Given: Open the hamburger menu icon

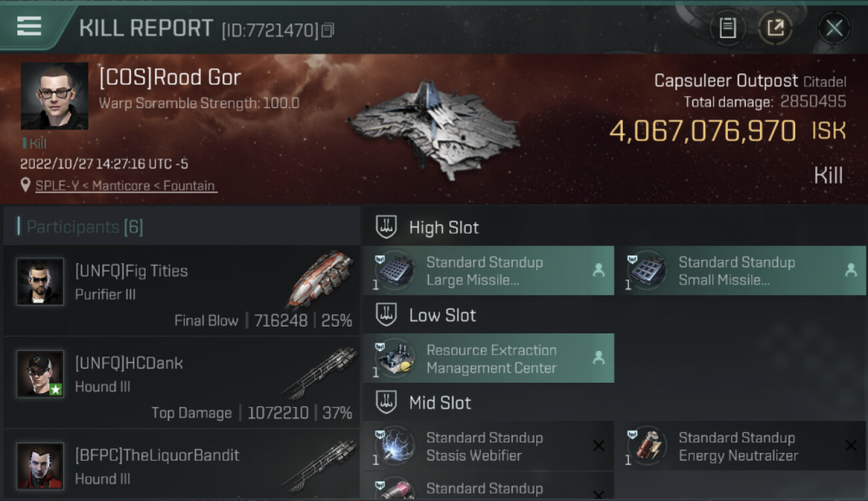Looking at the screenshot, I should [x=29, y=27].
